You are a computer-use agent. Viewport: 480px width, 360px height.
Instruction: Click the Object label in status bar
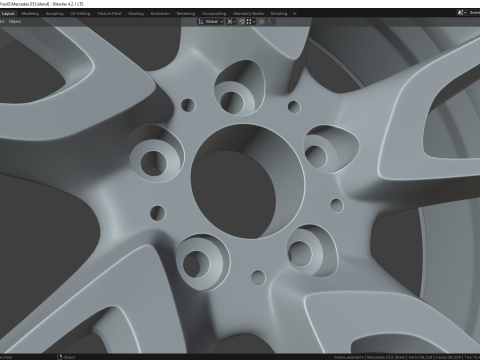69,357
